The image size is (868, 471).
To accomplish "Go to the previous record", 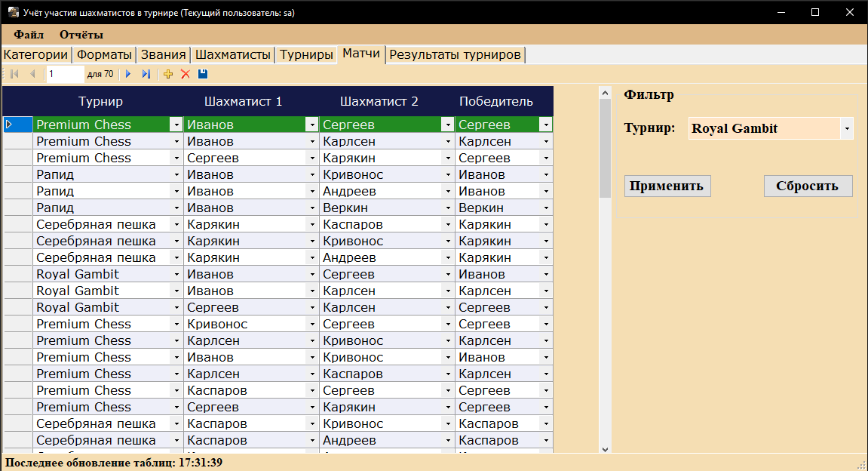I will pos(32,73).
